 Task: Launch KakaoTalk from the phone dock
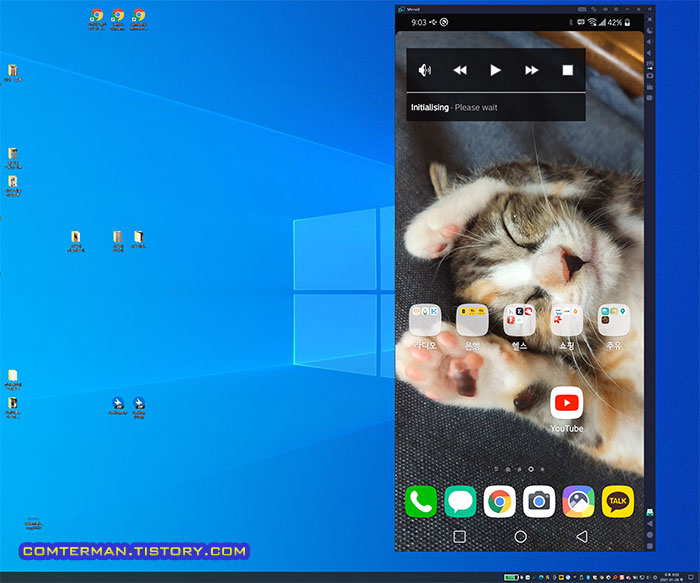(x=618, y=501)
